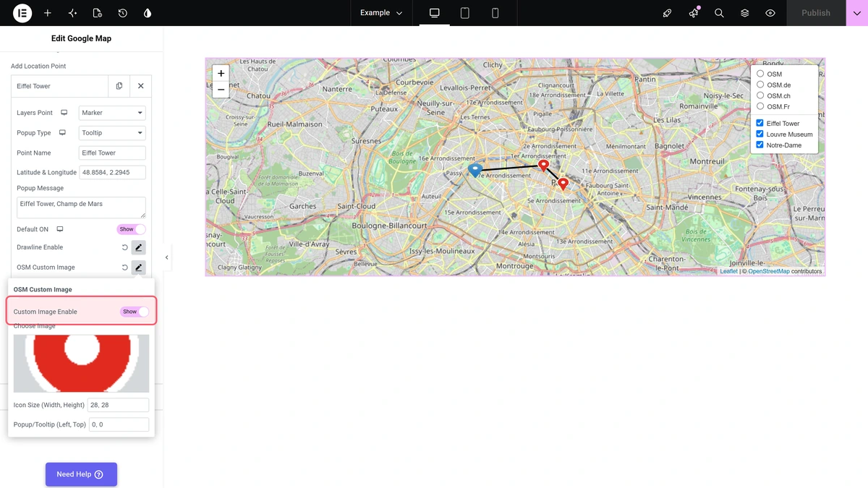Open the OpenStreetMap attribution link

pyautogui.click(x=769, y=272)
